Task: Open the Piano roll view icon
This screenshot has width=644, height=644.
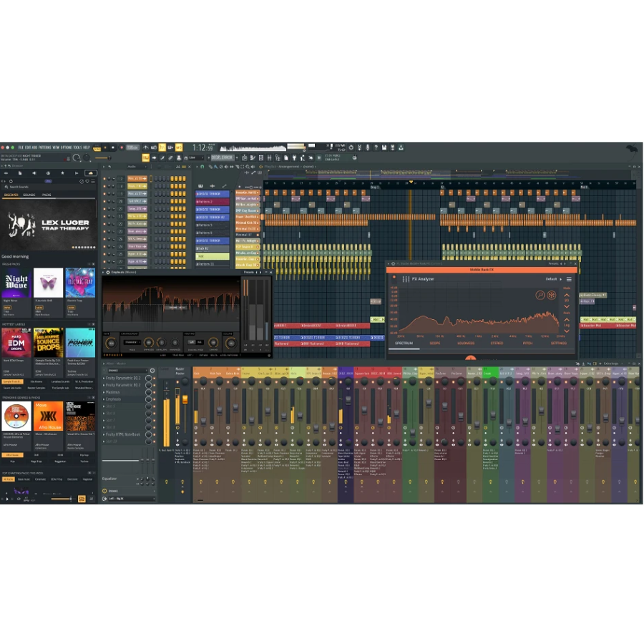Action: pyautogui.click(x=253, y=157)
